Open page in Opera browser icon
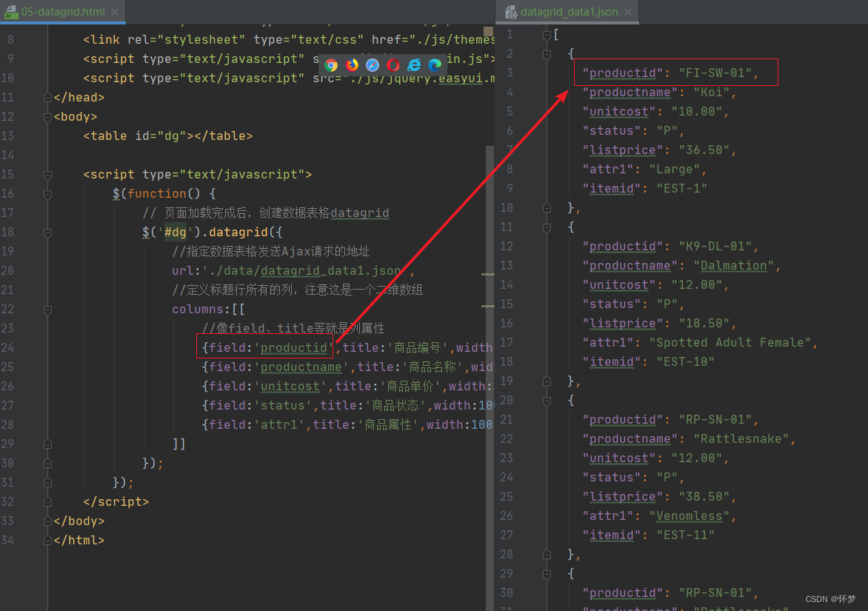The image size is (868, 611). pyautogui.click(x=393, y=65)
